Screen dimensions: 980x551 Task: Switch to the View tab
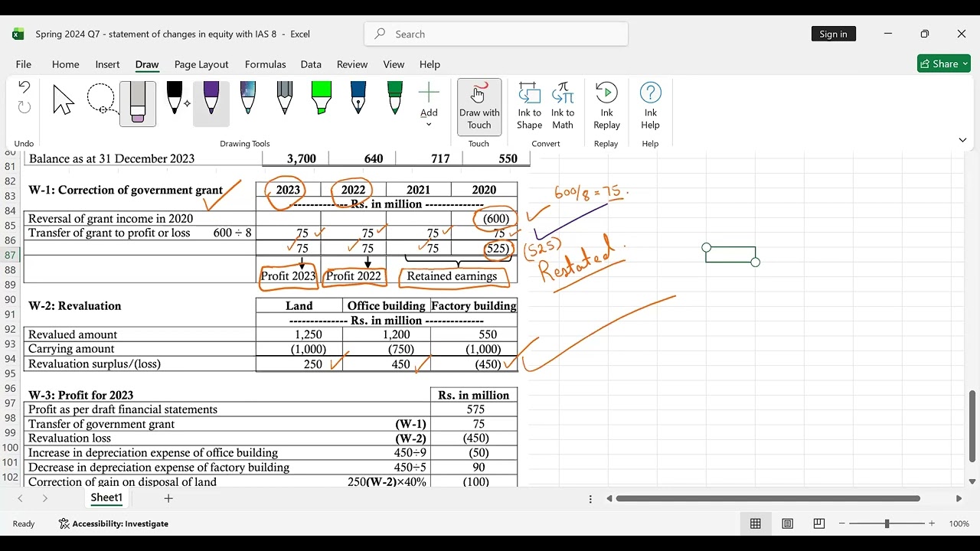pos(394,64)
